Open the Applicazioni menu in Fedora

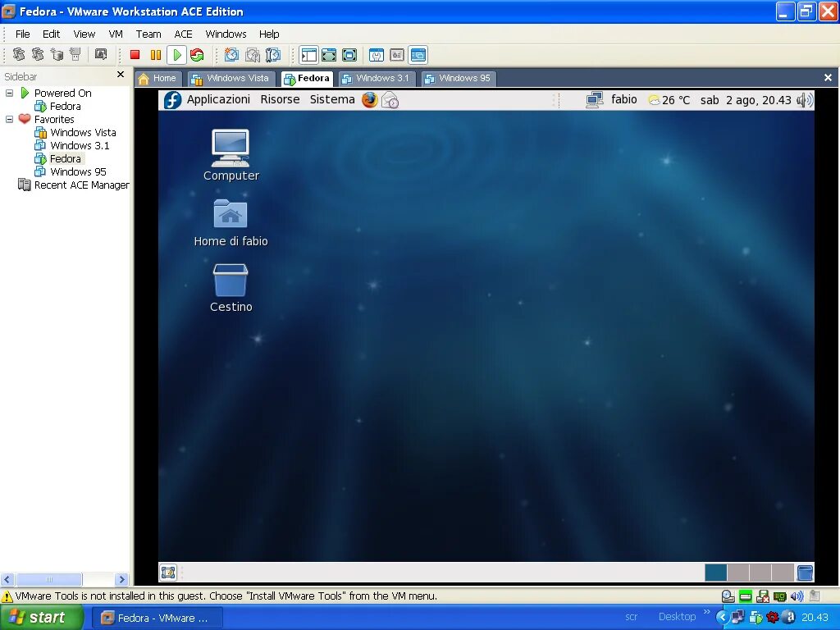218,99
